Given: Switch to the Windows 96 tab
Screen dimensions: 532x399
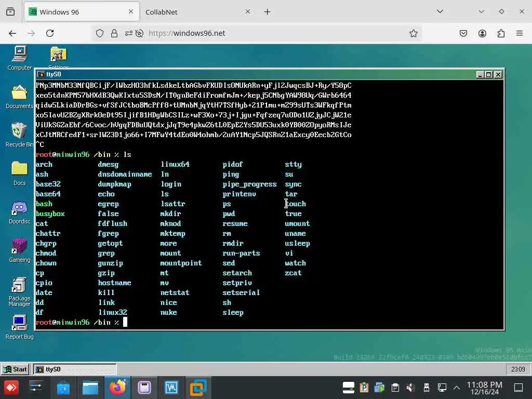Looking at the screenshot, I should pyautogui.click(x=82, y=12).
